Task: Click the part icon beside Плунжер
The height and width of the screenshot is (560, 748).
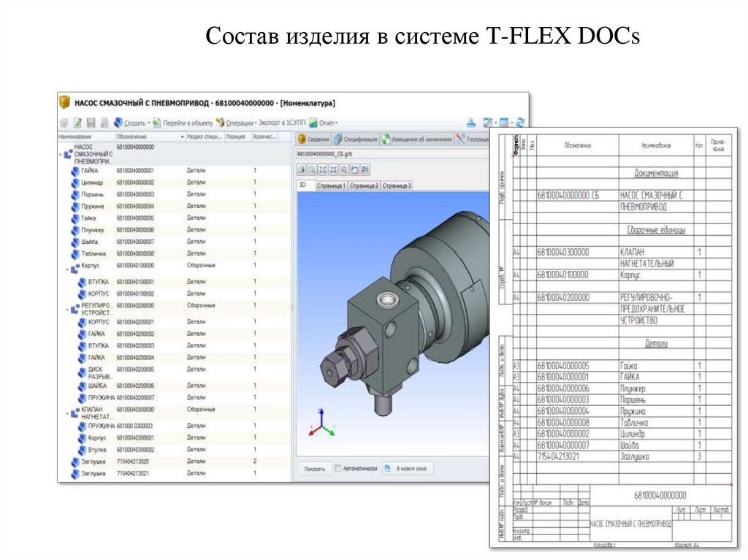Action: (75, 231)
